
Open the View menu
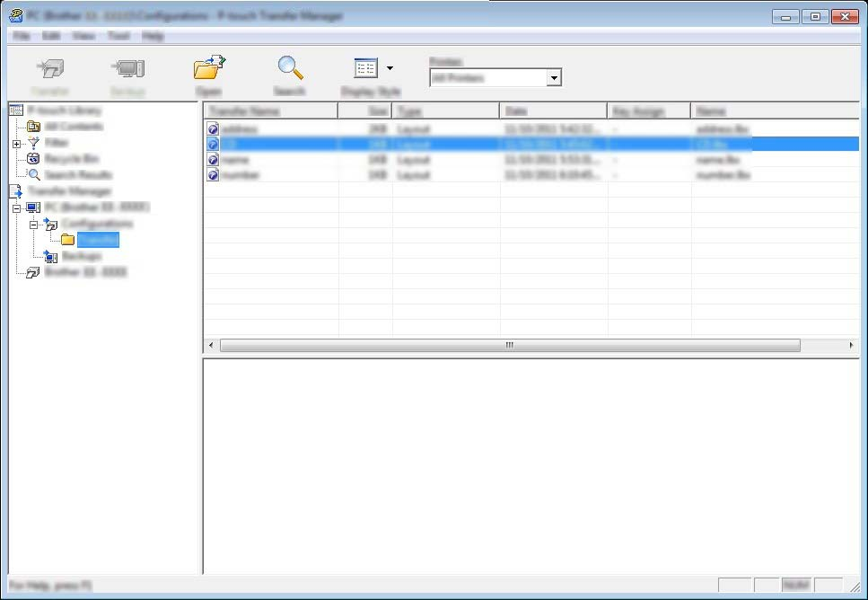(83, 36)
